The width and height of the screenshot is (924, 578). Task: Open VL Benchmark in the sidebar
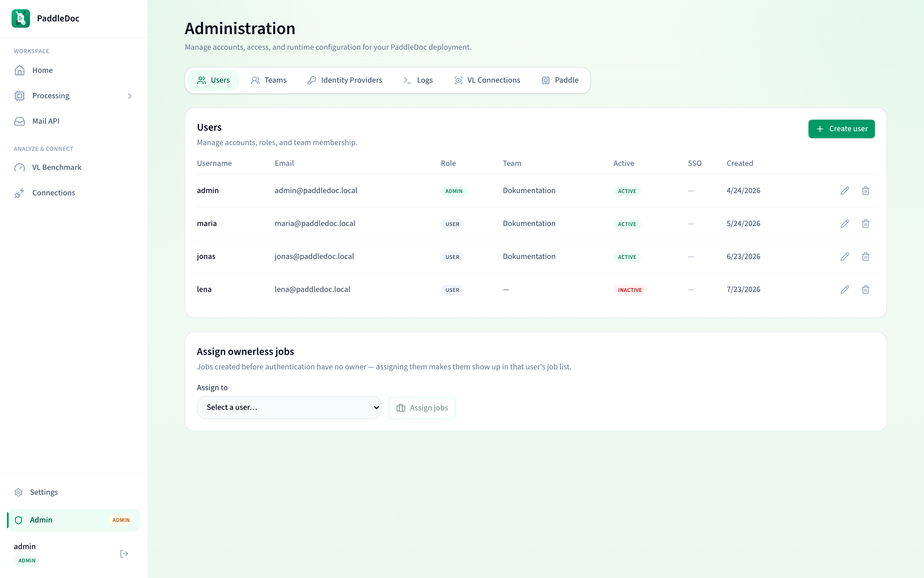point(74,167)
